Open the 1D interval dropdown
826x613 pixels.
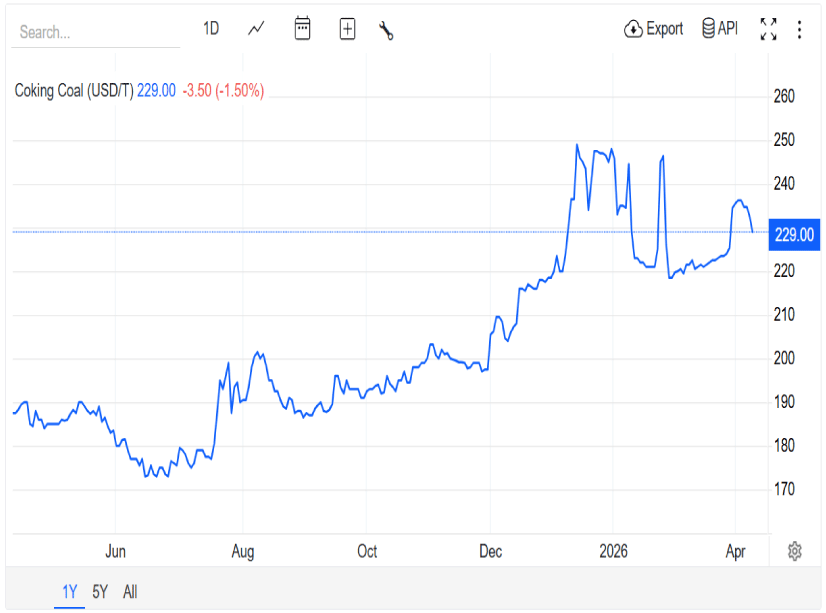211,29
